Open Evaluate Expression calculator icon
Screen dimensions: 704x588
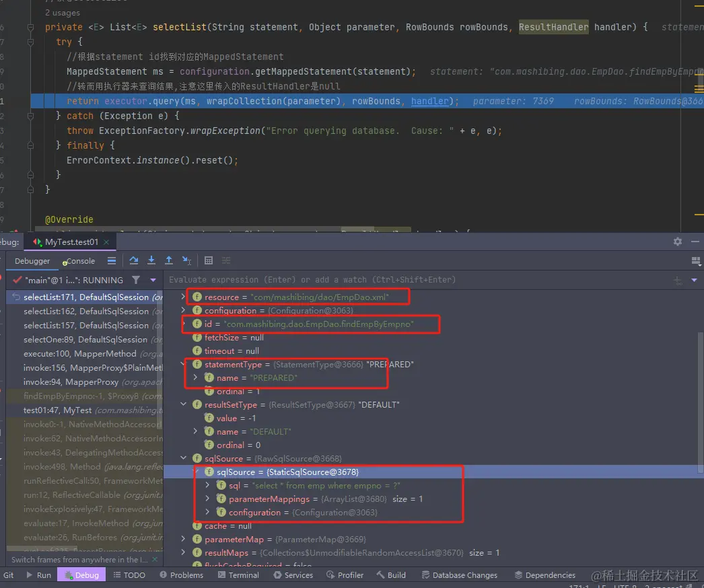[209, 260]
